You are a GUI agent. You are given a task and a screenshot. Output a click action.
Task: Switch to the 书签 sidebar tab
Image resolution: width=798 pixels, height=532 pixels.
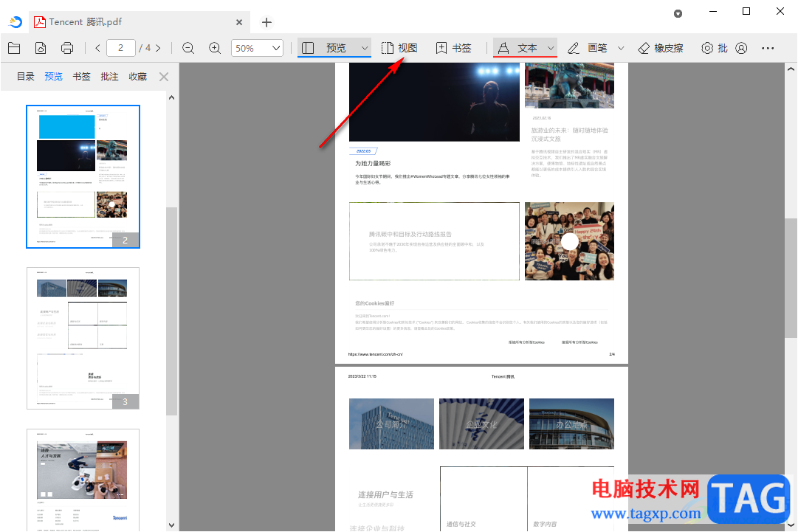coord(81,76)
